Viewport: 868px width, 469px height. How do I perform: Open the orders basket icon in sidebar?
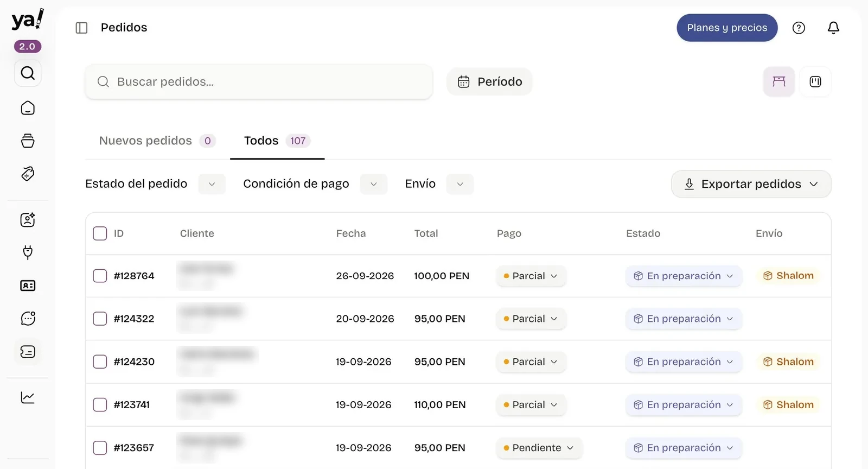point(28,141)
